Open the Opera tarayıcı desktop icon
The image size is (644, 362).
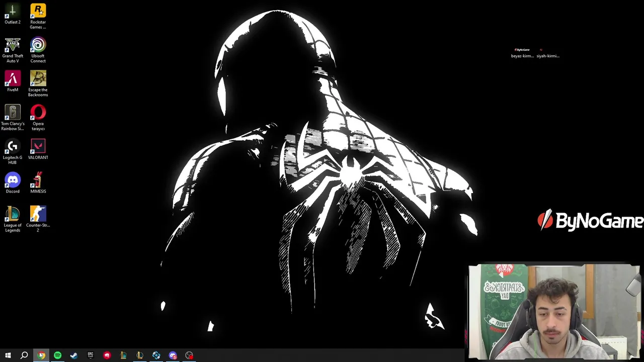tap(38, 118)
